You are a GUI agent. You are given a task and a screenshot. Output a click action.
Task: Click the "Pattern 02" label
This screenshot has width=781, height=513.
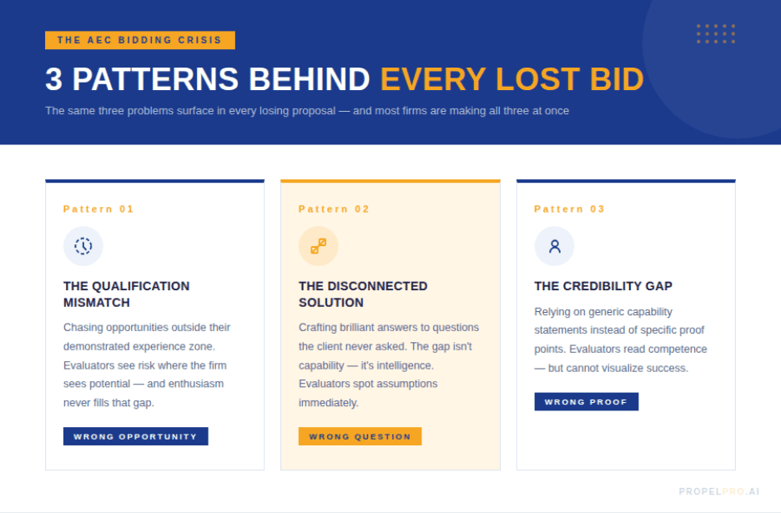pos(334,209)
